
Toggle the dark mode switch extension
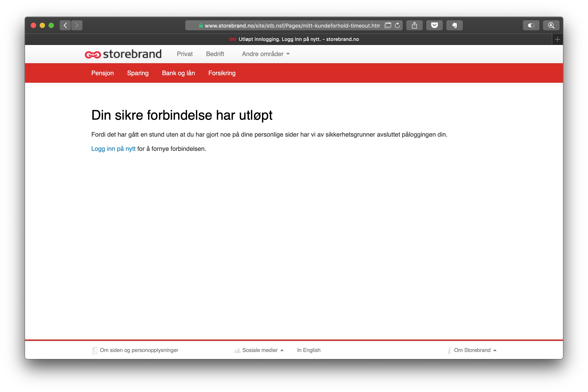pos(531,25)
